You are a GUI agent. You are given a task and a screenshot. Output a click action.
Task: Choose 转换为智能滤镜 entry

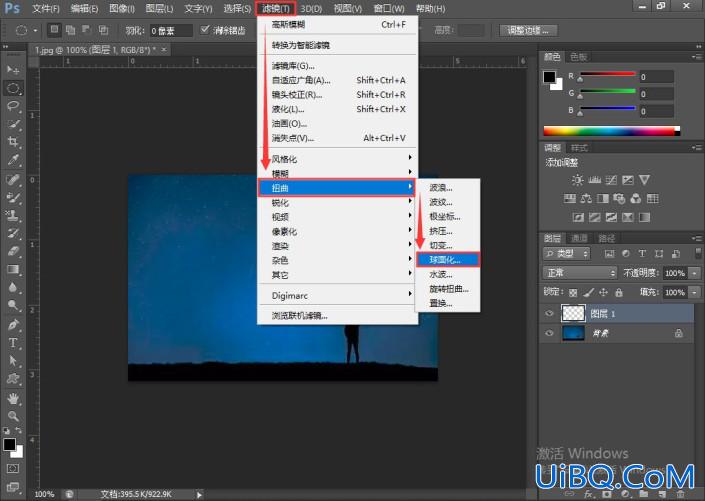point(337,45)
